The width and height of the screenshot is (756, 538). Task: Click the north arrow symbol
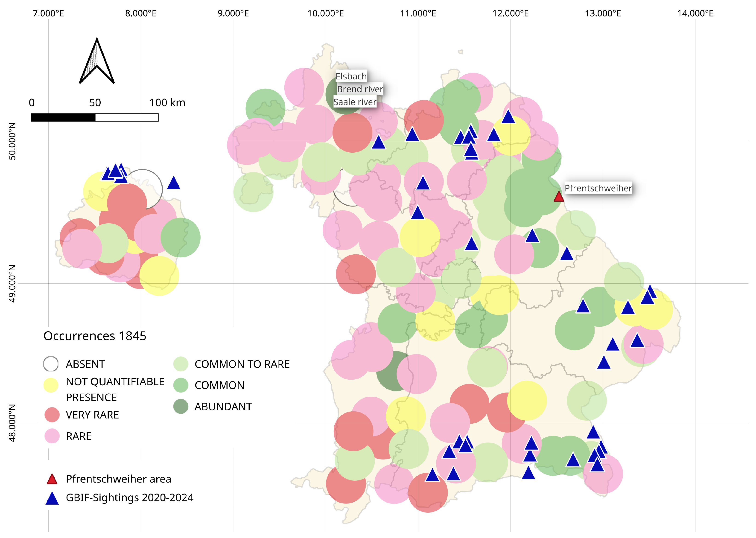click(97, 61)
